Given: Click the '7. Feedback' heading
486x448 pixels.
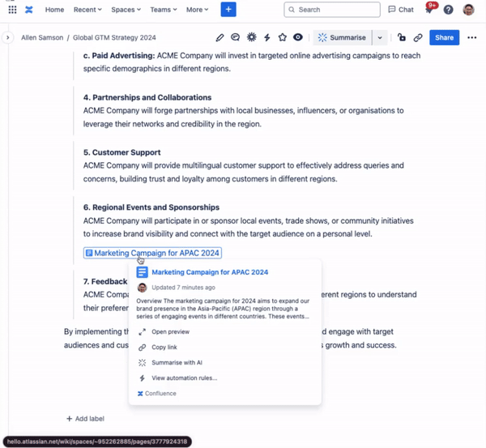Looking at the screenshot, I should click(x=105, y=281).
